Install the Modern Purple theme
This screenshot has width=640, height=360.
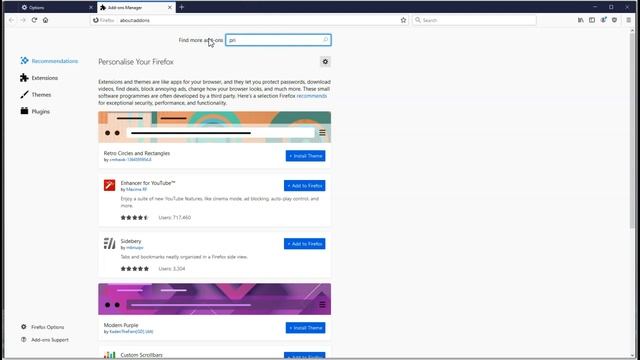305,328
